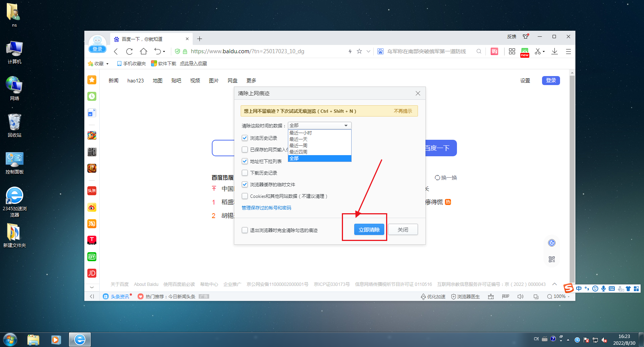
Task: Open the orange favorites star sidebar icon
Action: coord(92,80)
